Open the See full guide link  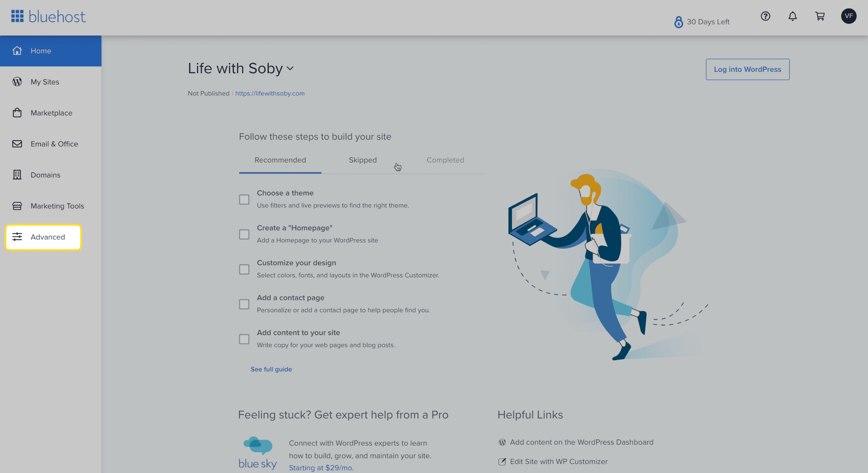271,369
